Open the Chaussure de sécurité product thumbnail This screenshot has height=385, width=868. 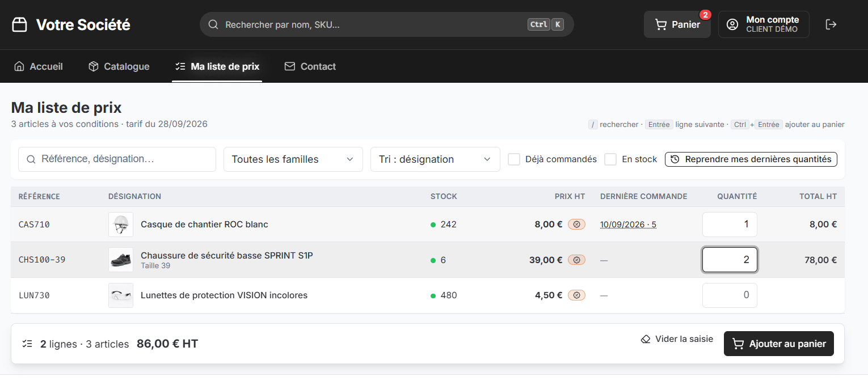(121, 260)
